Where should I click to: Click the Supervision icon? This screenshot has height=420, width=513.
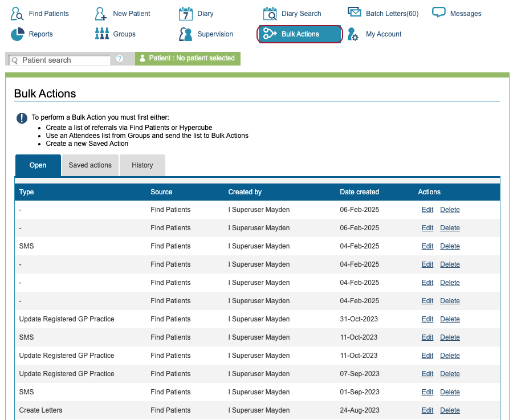tap(186, 34)
